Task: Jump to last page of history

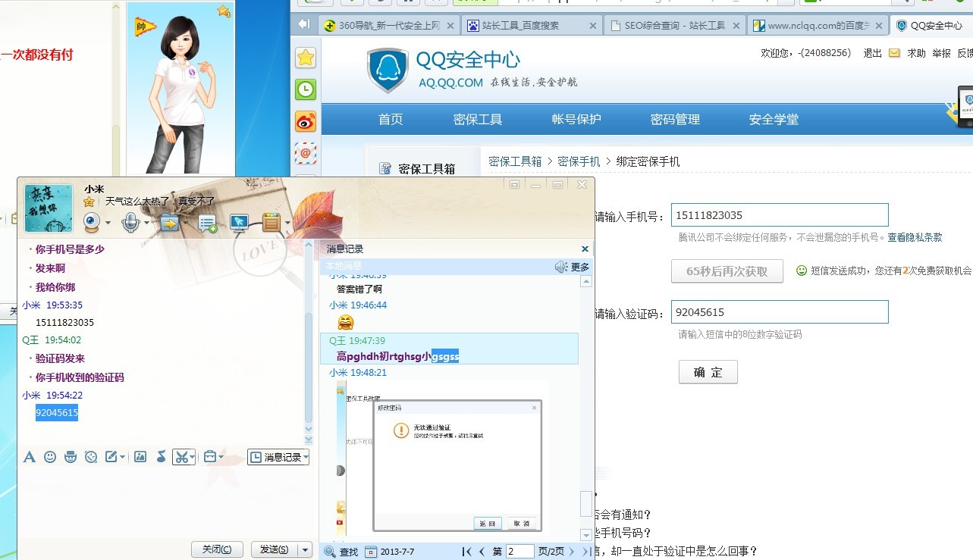Action: pos(585,552)
